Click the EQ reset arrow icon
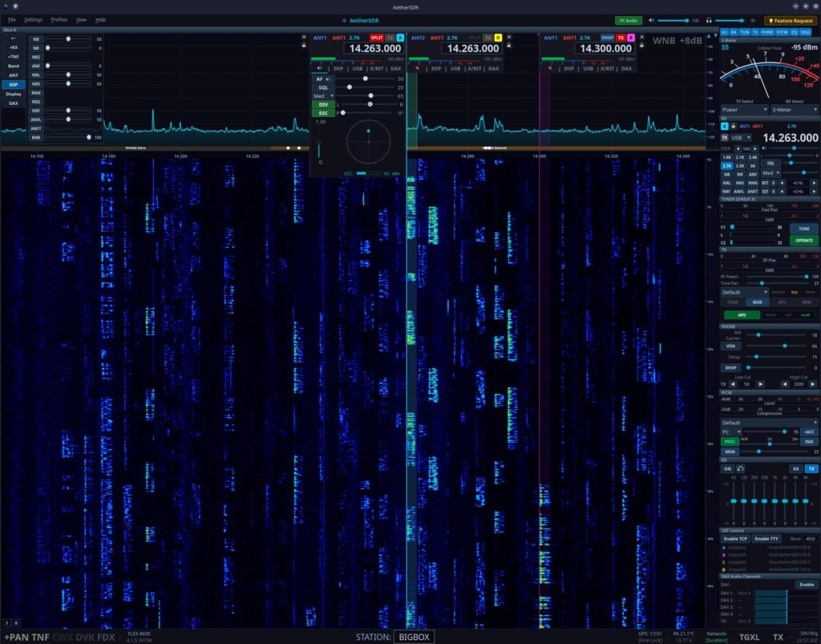The height and width of the screenshot is (644, 821). (x=740, y=468)
